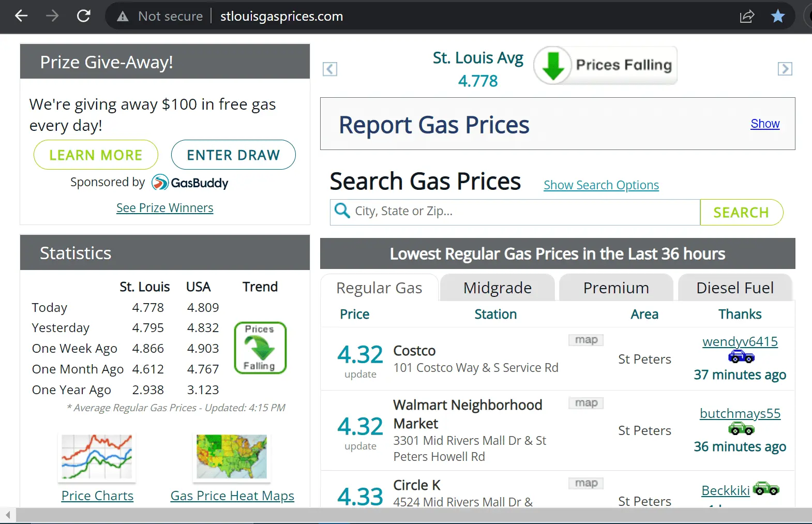
Task: Open the See Prize Winners link
Action: [164, 208]
